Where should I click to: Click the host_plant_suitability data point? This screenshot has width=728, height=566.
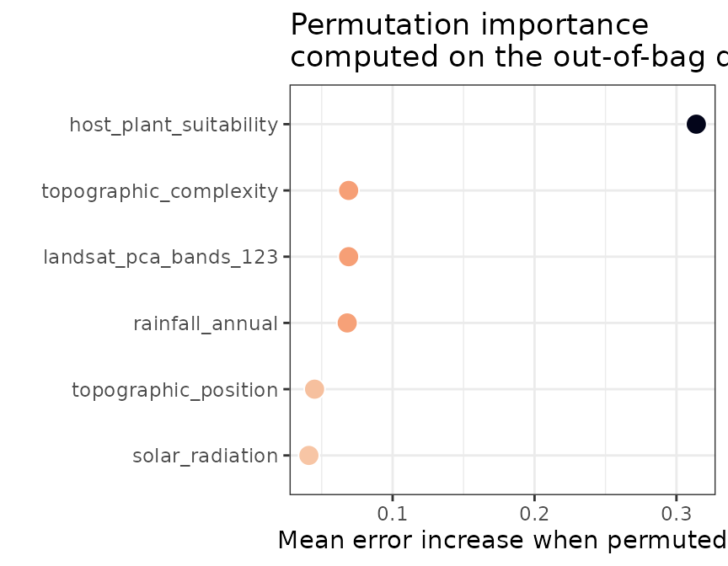tap(695, 125)
